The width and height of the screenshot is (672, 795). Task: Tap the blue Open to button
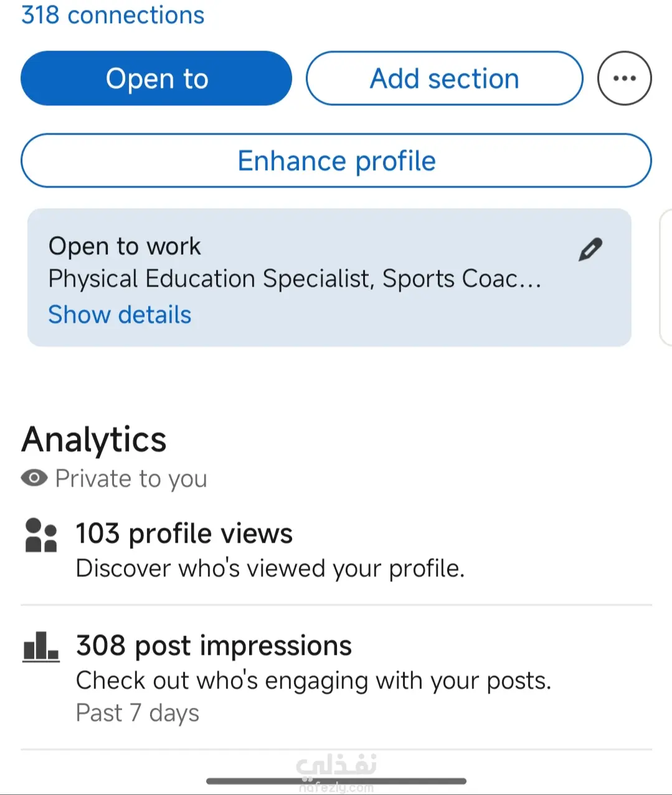[156, 79]
